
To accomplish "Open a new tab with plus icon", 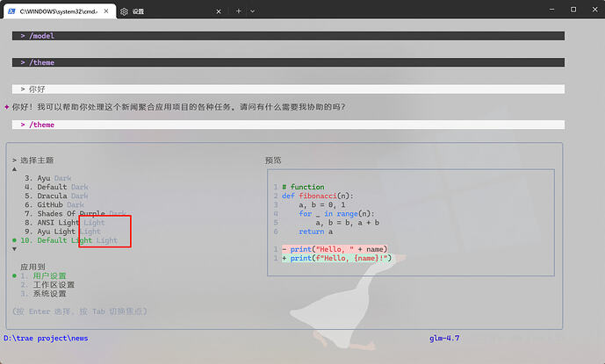I will tap(238, 11).
